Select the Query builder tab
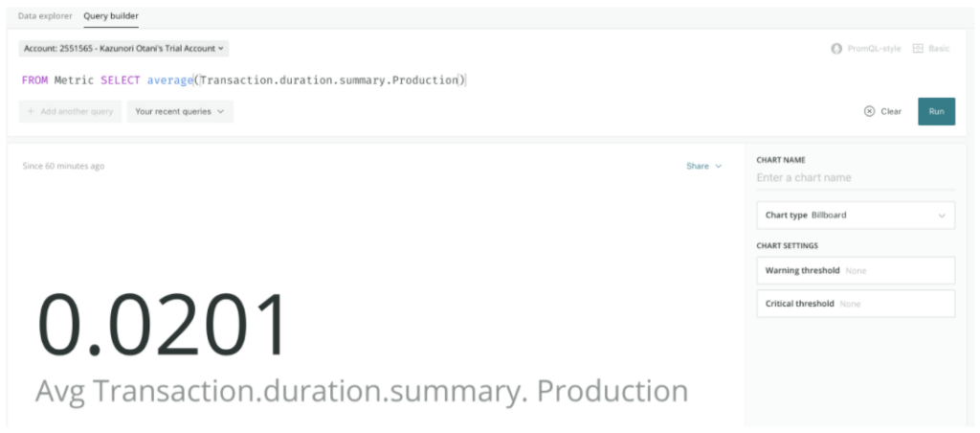This screenshot has width=980, height=433. coord(111,15)
